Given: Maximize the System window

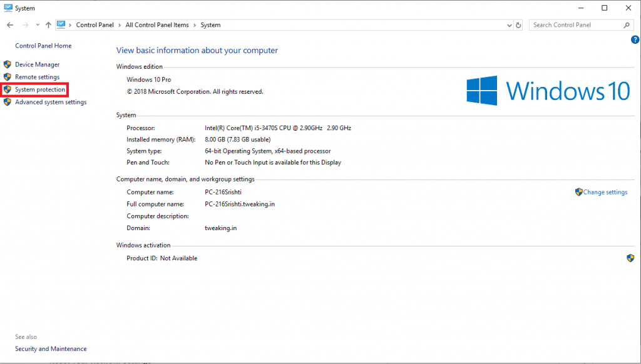Looking at the screenshot, I should click(x=604, y=8).
